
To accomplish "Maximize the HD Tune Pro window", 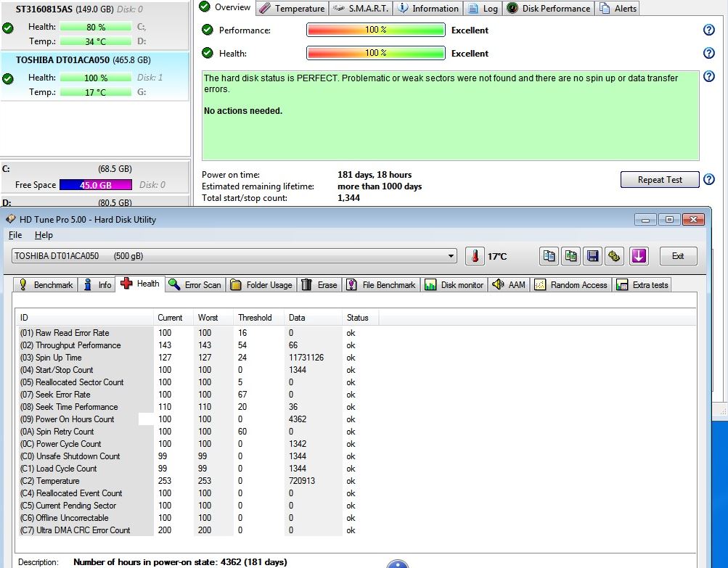I will [x=669, y=220].
